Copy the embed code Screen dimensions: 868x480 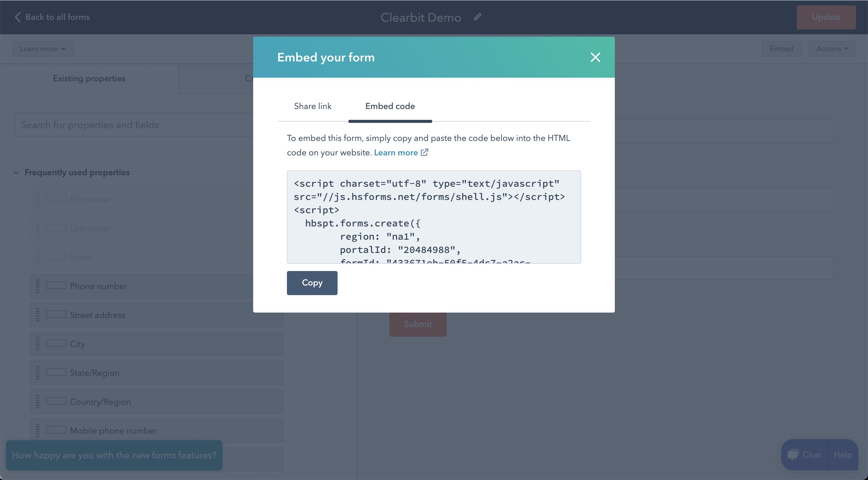click(312, 283)
